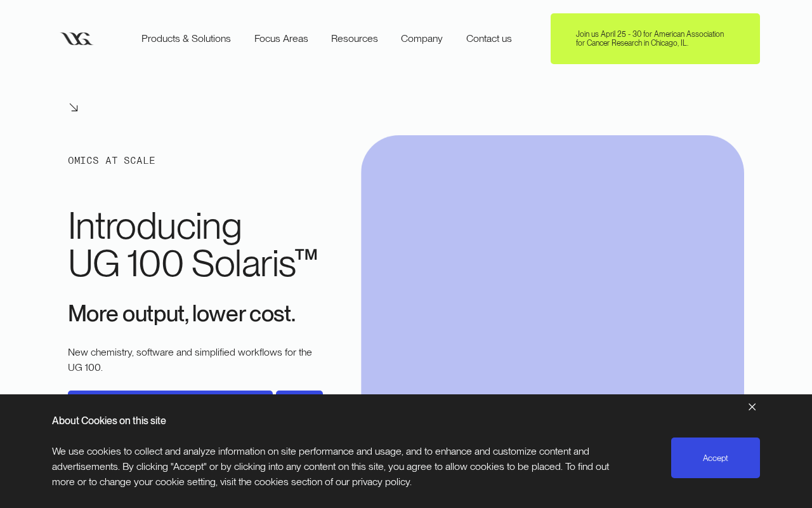Screen dimensions: 812x508
Task: Click the "About Cookies on this site" title
Action: (x=109, y=420)
